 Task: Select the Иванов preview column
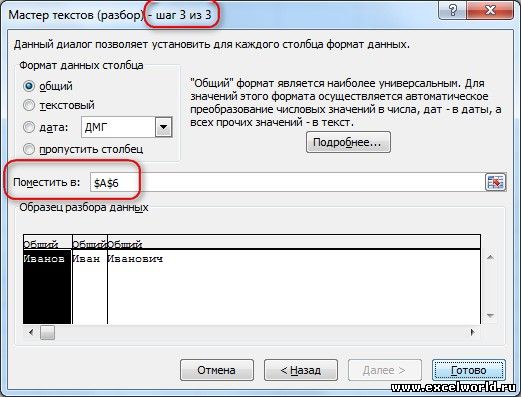(47, 287)
